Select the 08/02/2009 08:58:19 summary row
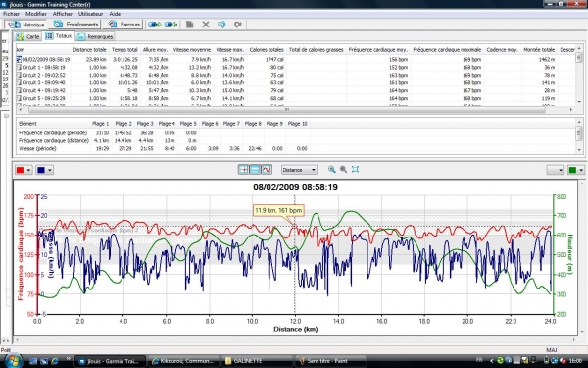 [x=296, y=59]
